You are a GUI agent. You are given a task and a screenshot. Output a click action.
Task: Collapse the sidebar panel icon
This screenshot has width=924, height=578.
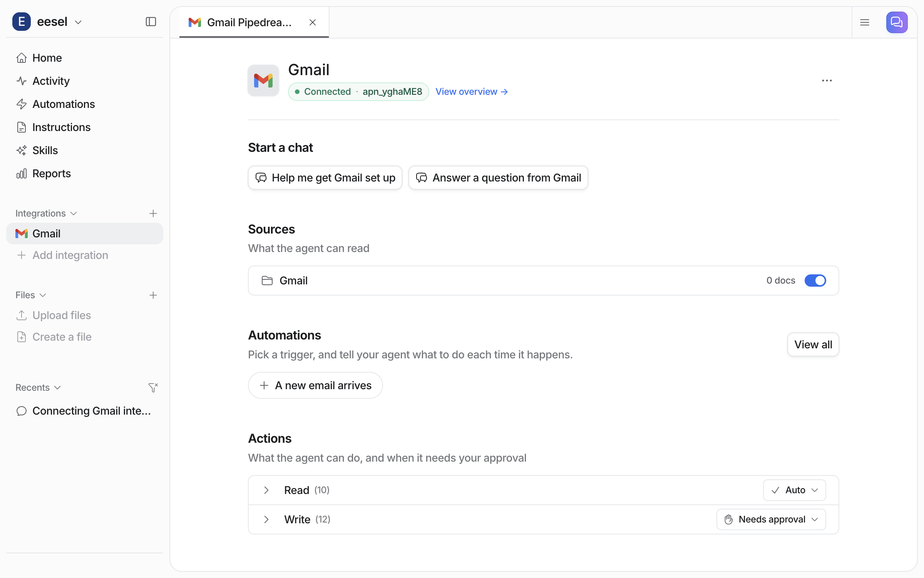click(x=151, y=22)
